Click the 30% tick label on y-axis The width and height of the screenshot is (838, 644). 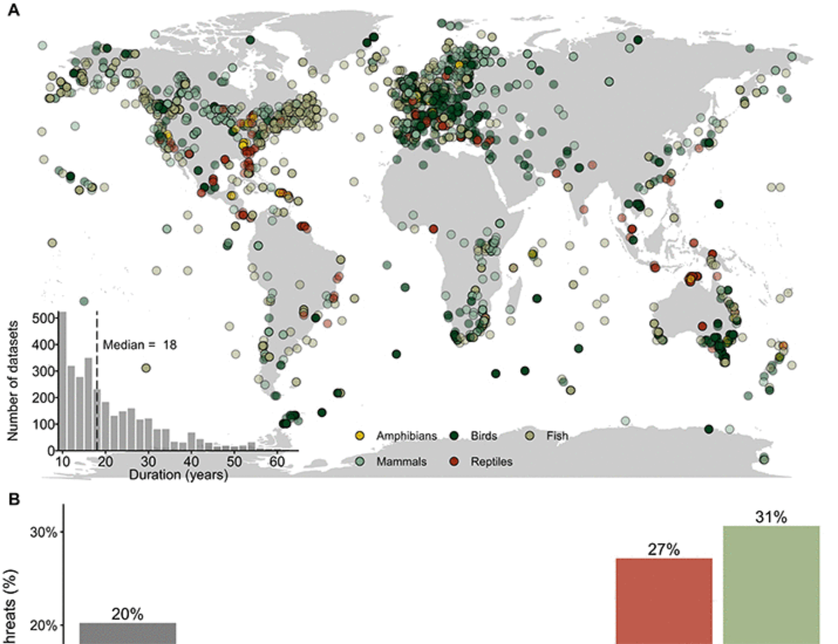click(x=43, y=532)
